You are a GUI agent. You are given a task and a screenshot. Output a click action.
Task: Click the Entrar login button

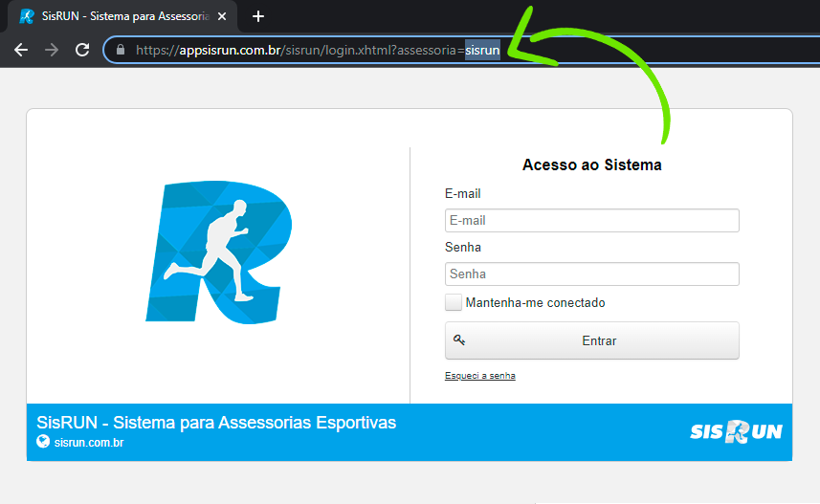pyautogui.click(x=592, y=340)
